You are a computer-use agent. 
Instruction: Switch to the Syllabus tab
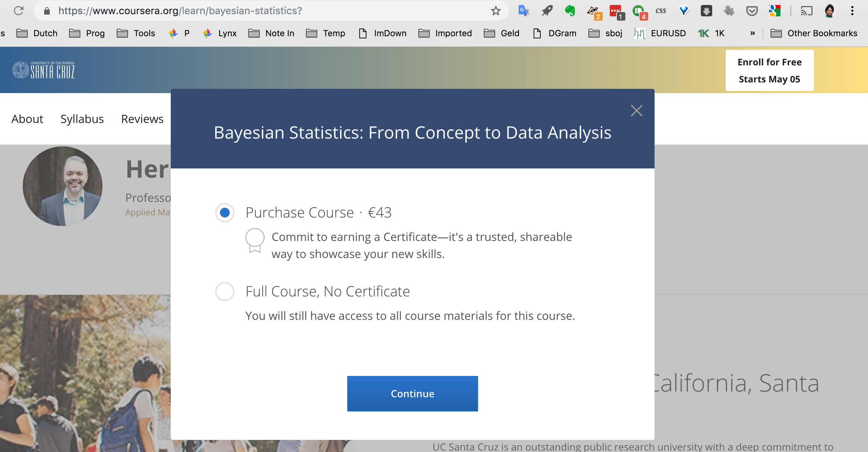point(82,119)
